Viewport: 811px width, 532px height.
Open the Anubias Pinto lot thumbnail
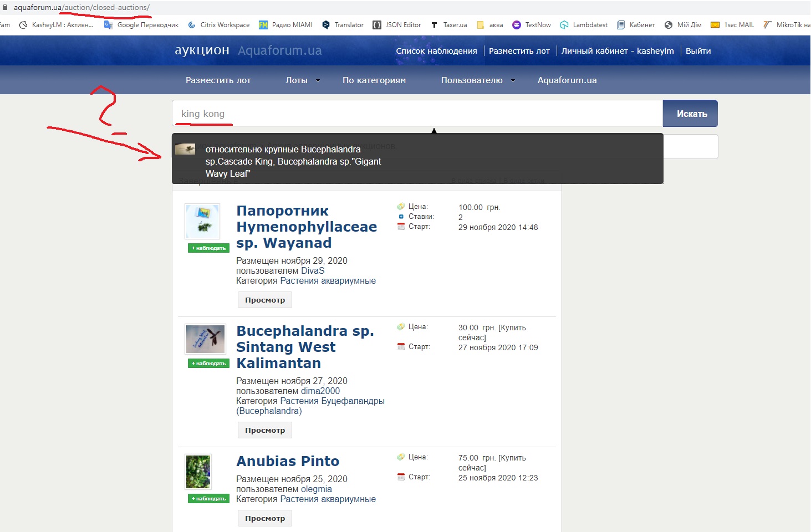pyautogui.click(x=198, y=472)
